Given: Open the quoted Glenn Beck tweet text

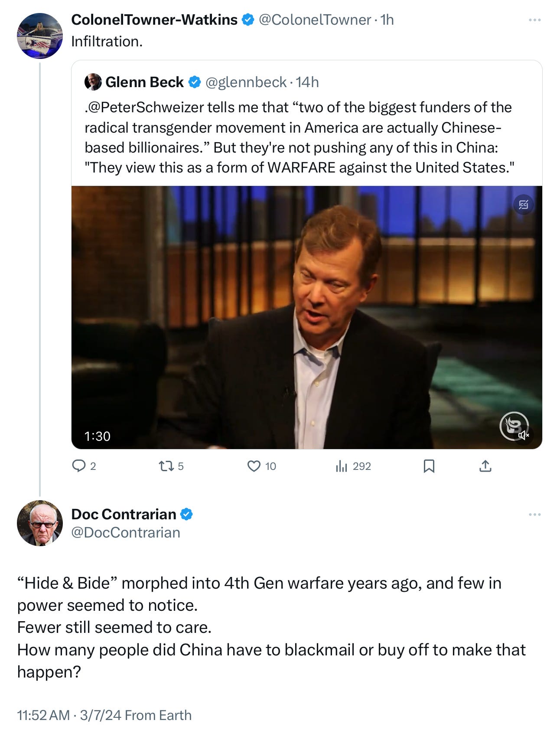Looking at the screenshot, I should click(299, 137).
